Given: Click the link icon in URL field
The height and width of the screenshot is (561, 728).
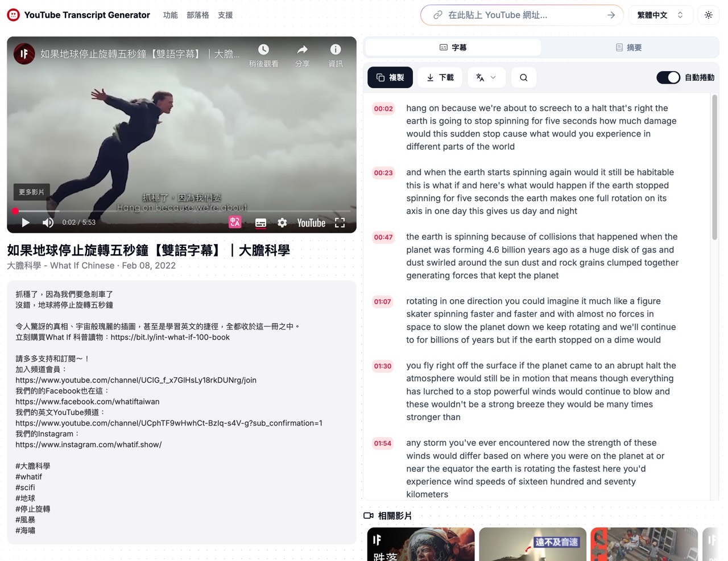Looking at the screenshot, I should pyautogui.click(x=438, y=15).
